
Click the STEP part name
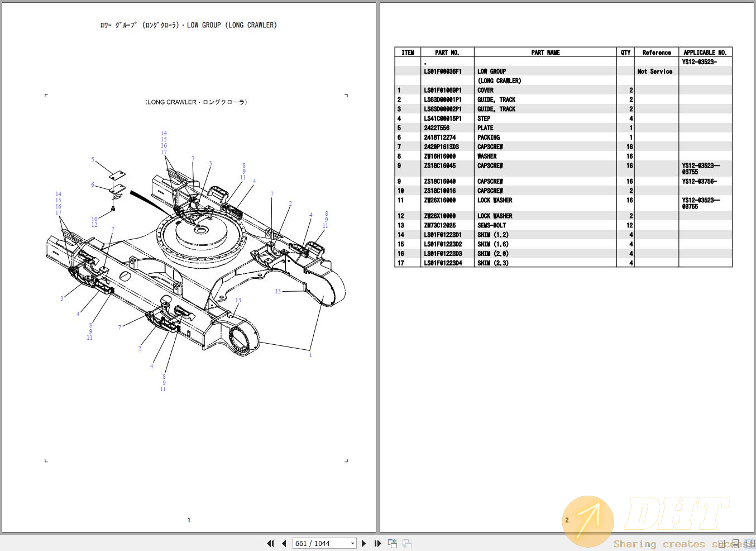click(484, 119)
